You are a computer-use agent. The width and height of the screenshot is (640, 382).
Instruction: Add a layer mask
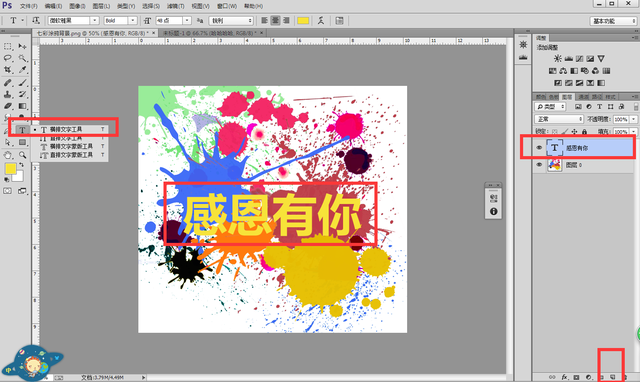coord(576,378)
